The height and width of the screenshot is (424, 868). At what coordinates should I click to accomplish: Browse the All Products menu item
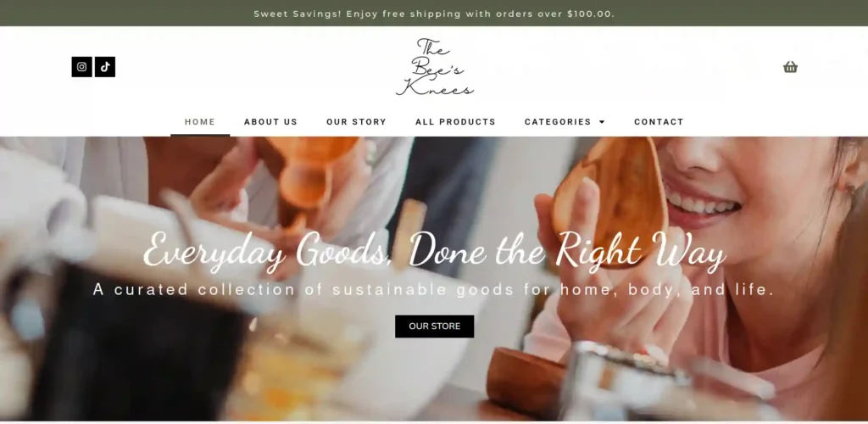point(455,122)
